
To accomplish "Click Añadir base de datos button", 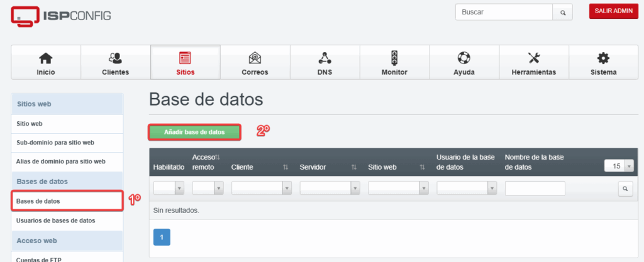I will tap(194, 133).
